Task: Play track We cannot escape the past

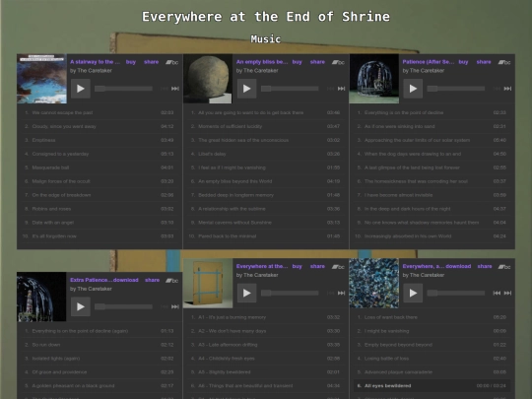Action: tap(100, 112)
